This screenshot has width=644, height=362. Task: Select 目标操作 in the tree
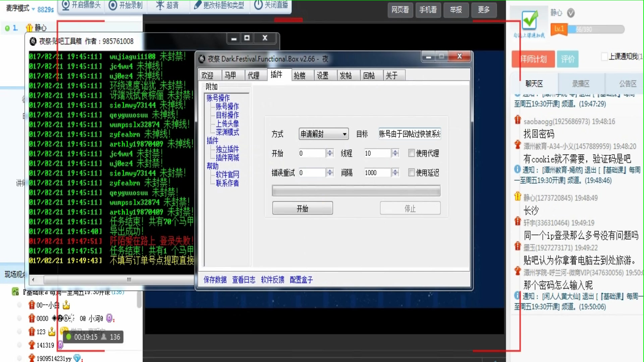click(227, 115)
